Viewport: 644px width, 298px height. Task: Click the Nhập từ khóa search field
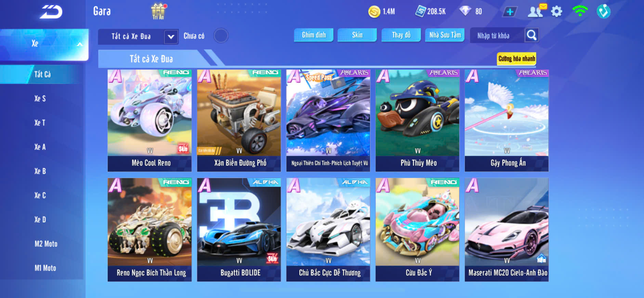pyautogui.click(x=498, y=35)
